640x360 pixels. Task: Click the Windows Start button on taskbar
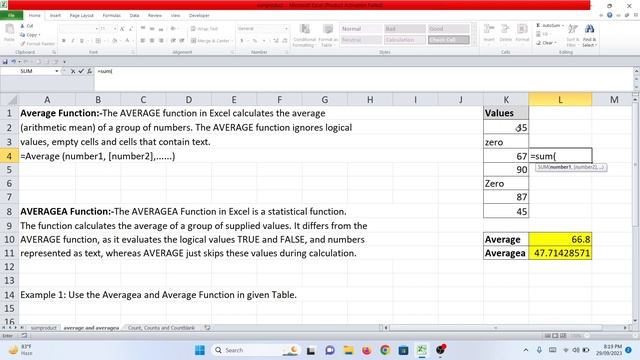pyautogui.click(x=200, y=350)
